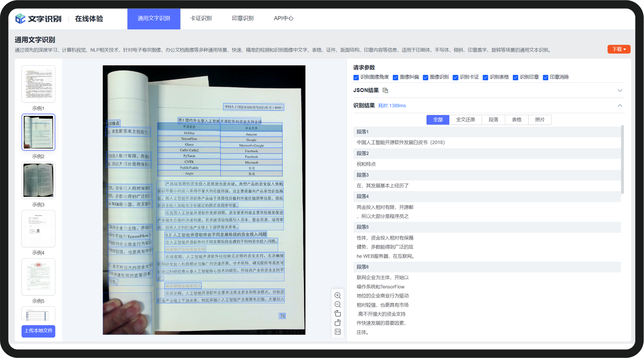The width and height of the screenshot is (644, 358).
Task: Select the 示例5 stamped document thumbnail
Action: pos(38,277)
